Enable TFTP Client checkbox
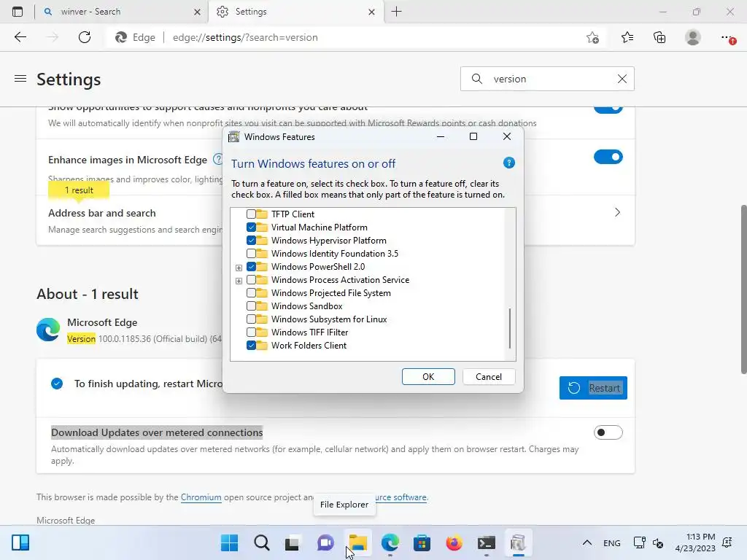 tap(251, 214)
